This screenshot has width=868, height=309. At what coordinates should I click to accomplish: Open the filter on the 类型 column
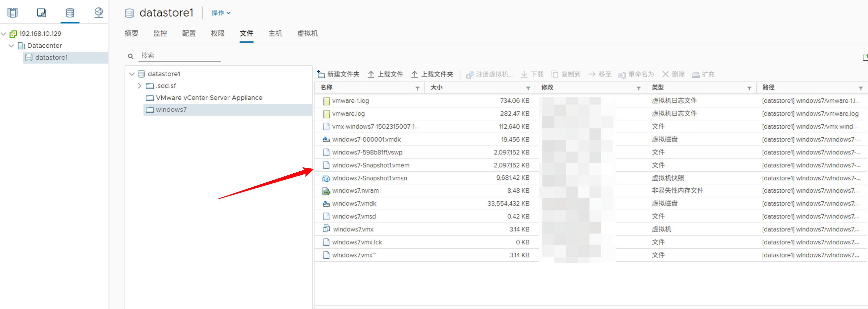pyautogui.click(x=749, y=88)
